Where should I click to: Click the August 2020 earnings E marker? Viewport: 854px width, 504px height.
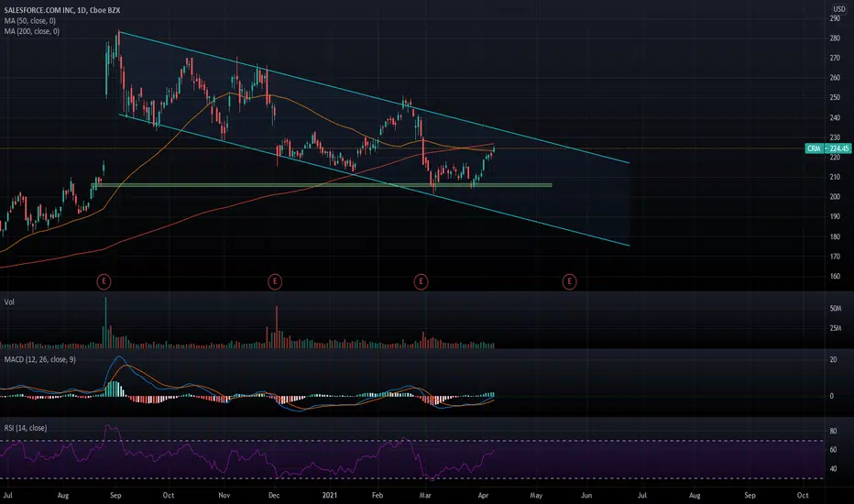[104, 281]
